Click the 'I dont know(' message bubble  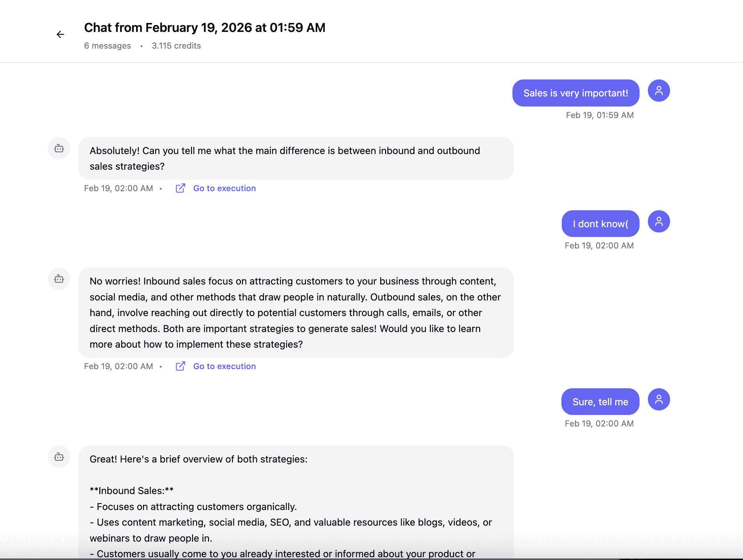(x=600, y=224)
